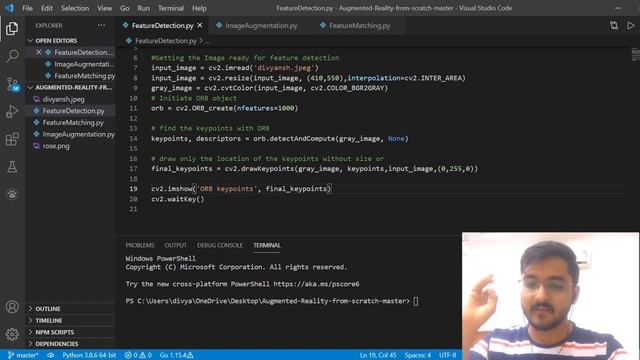Screen dimensions: 640x360
Task: Close FeatureDetection.py tab
Action: (x=200, y=25)
